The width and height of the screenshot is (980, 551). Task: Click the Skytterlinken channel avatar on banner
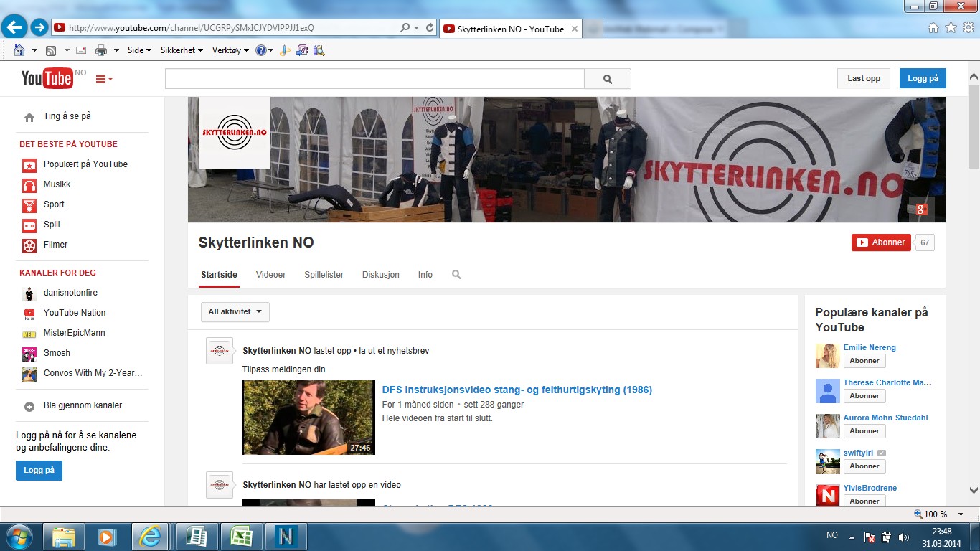(x=235, y=133)
